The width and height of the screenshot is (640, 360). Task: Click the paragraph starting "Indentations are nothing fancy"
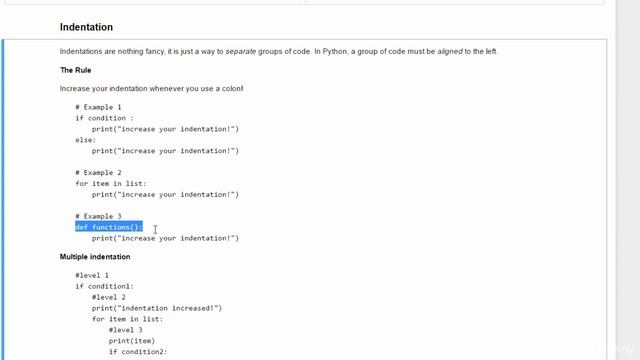click(x=279, y=51)
